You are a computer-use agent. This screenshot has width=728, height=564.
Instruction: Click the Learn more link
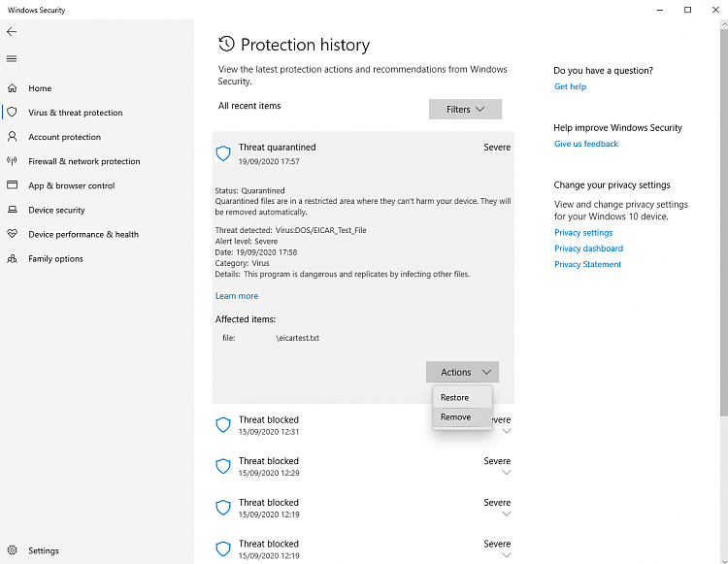pos(236,296)
